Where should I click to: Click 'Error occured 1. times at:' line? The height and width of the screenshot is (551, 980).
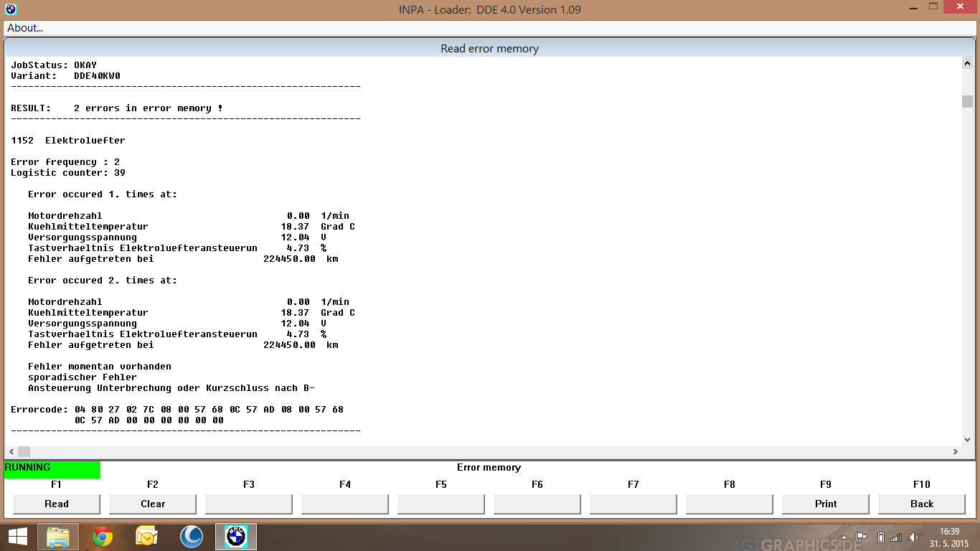click(x=103, y=194)
